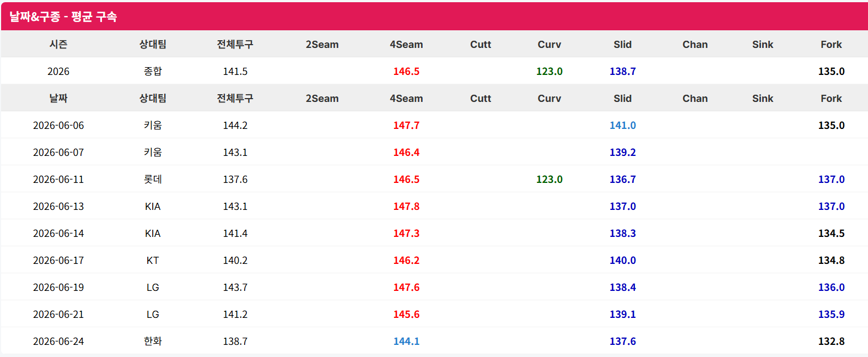Click the 4Seam value 147.7
Image resolution: width=868 pixels, height=357 pixels.
406,126
